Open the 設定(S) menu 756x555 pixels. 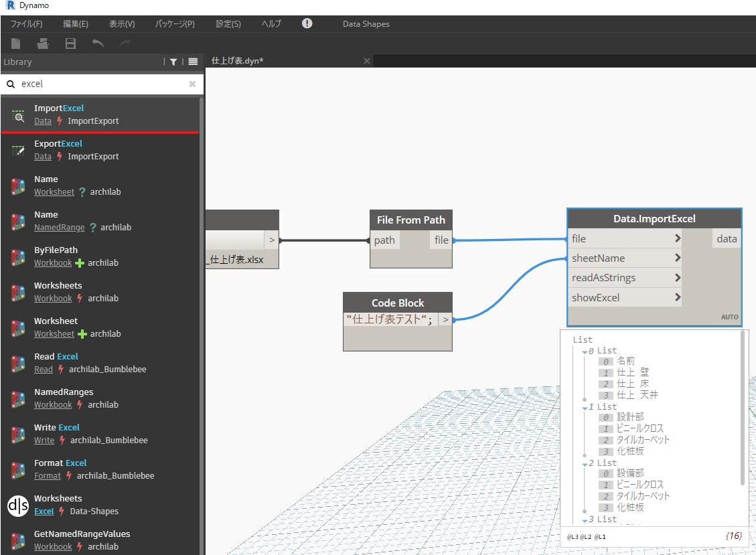228,23
